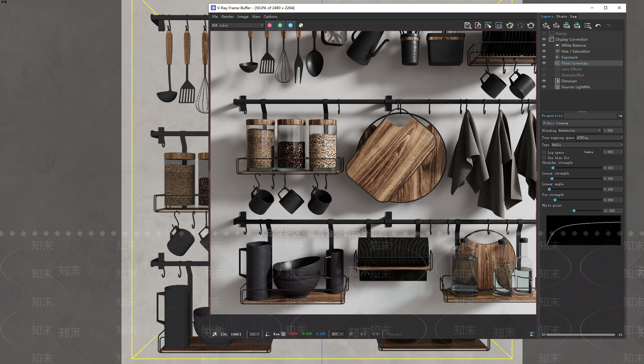Hide the Exposure layer
The width and height of the screenshot is (644, 364).
[x=544, y=57]
